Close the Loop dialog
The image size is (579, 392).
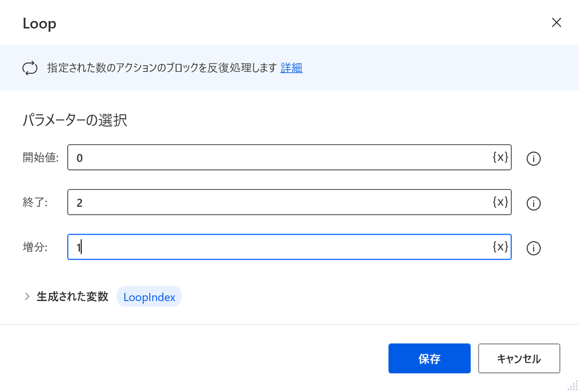(557, 23)
